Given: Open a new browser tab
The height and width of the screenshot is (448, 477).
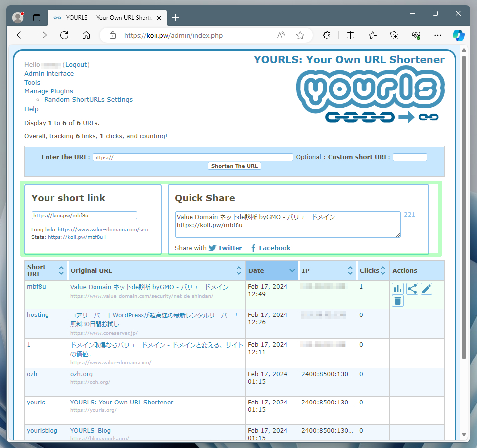Looking at the screenshot, I should pyautogui.click(x=176, y=18).
